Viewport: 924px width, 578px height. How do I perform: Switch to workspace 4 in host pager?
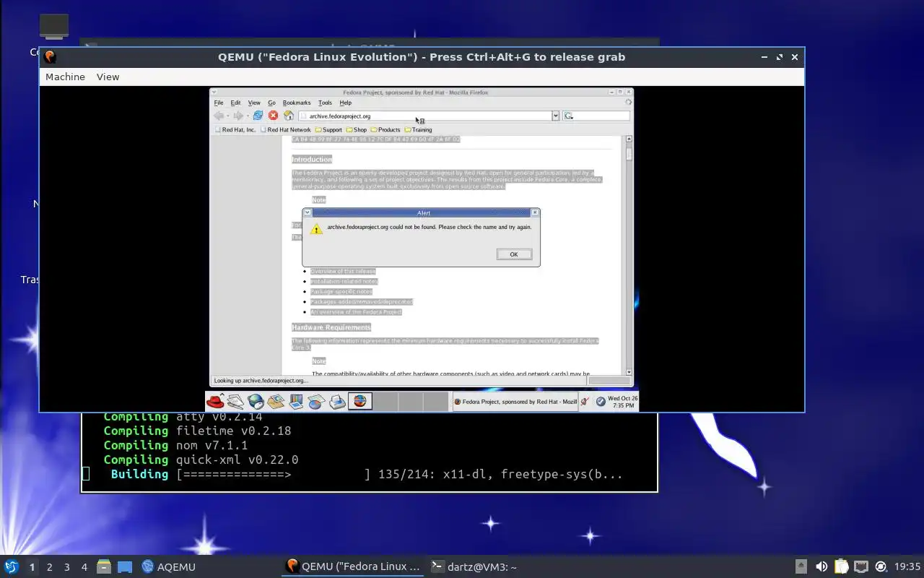(84, 567)
